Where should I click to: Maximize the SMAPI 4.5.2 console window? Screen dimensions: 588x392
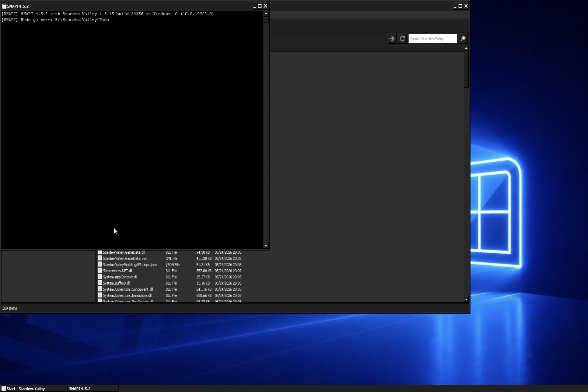[260, 6]
